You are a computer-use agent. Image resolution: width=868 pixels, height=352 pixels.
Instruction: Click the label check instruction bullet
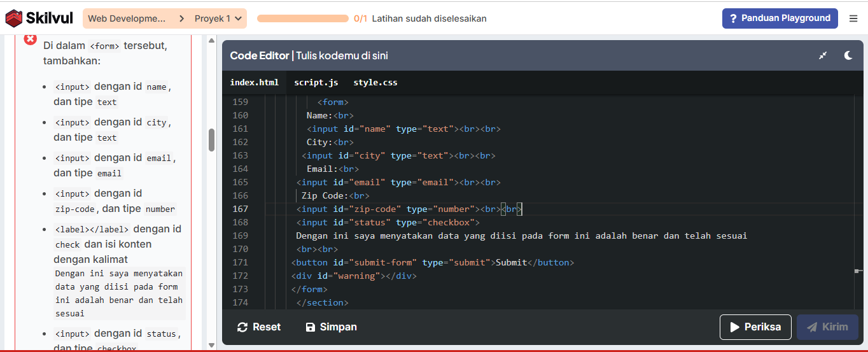tap(119, 271)
